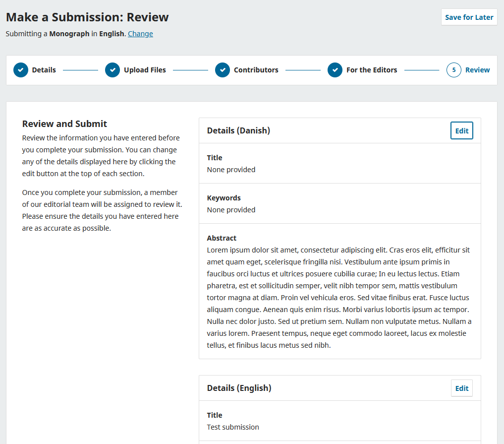Click the completed Details stepper circle
Screen dimensions: 504x444
coord(20,70)
